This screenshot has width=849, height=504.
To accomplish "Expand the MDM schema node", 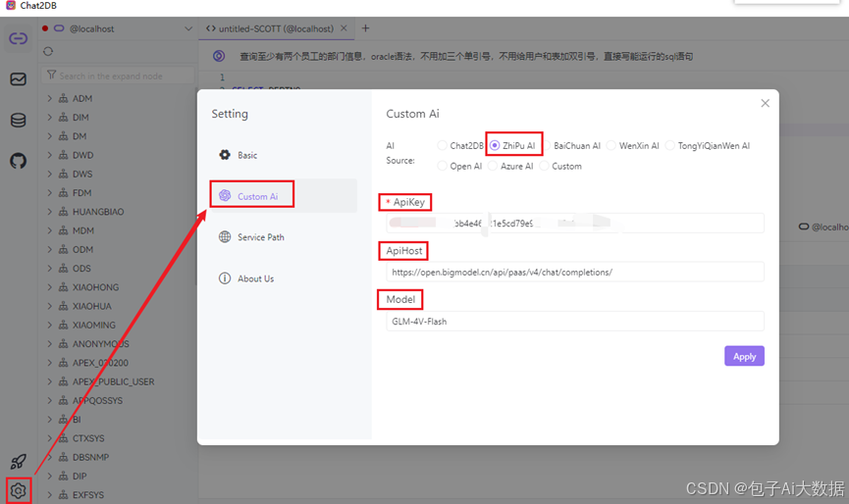I will coord(49,230).
